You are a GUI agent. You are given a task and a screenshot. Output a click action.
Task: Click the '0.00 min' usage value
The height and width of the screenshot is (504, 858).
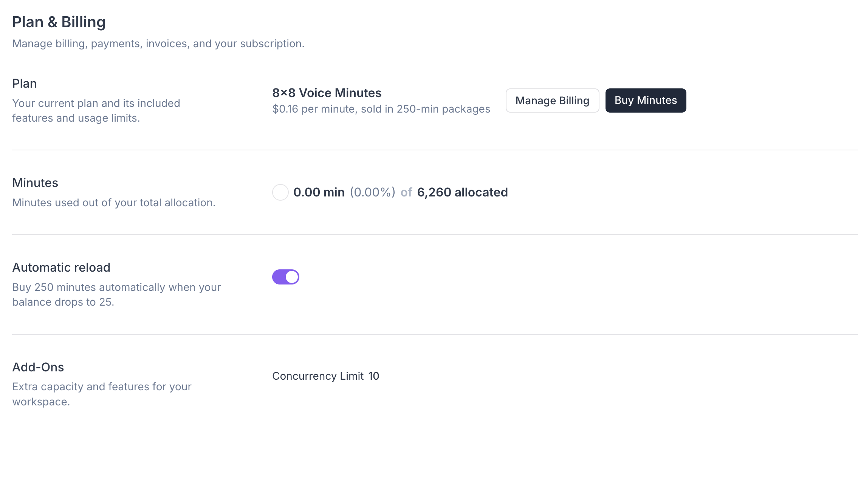[319, 192]
